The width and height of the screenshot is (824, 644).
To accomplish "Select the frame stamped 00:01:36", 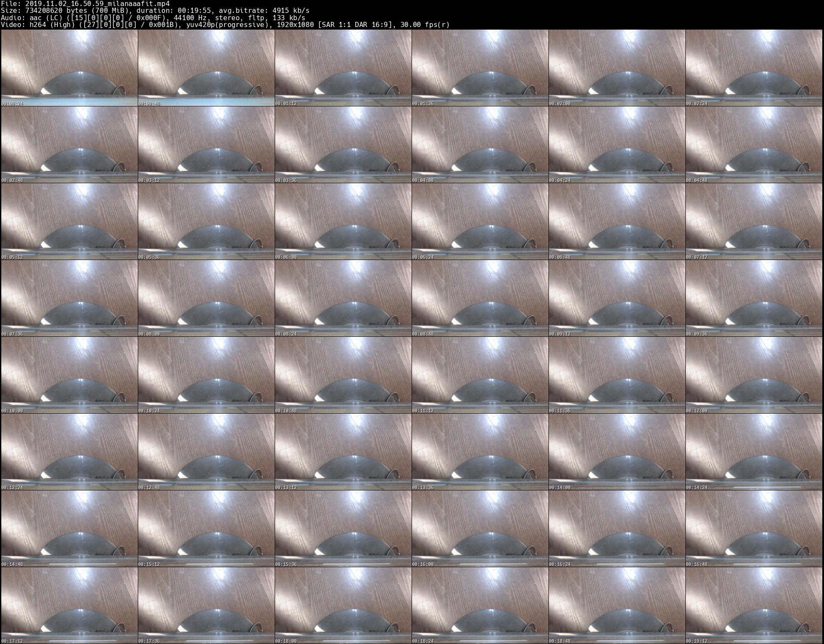I will pyautogui.click(x=480, y=68).
